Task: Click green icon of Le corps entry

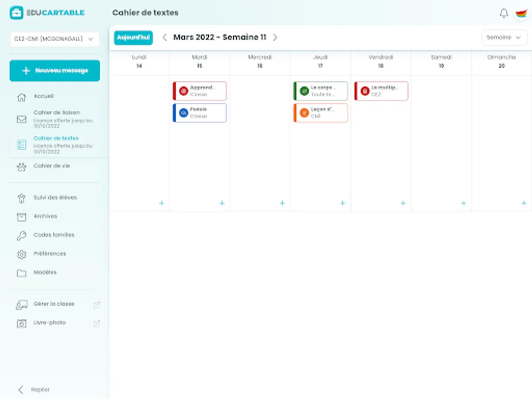Action: click(304, 91)
